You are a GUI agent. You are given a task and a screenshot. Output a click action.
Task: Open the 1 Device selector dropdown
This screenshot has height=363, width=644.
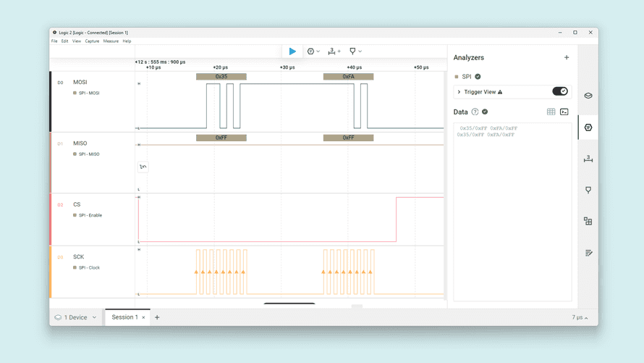(x=76, y=317)
